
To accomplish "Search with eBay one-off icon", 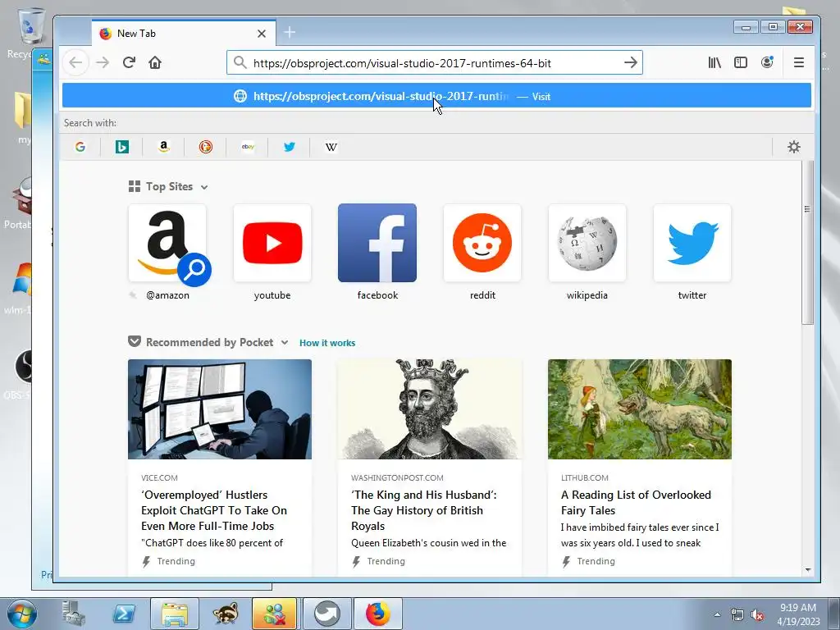I will (x=248, y=147).
